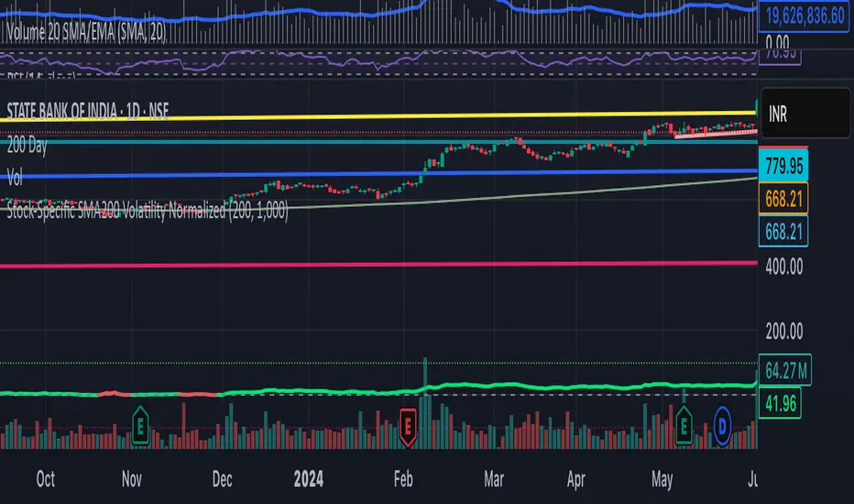Click the 200.00 price axis value

pos(783,332)
